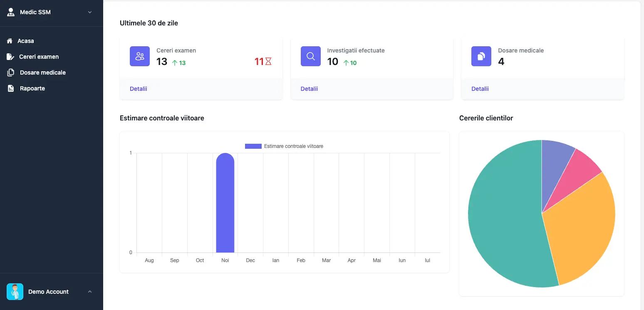Click the Demo Account name label
This screenshot has width=644, height=310.
tap(48, 292)
